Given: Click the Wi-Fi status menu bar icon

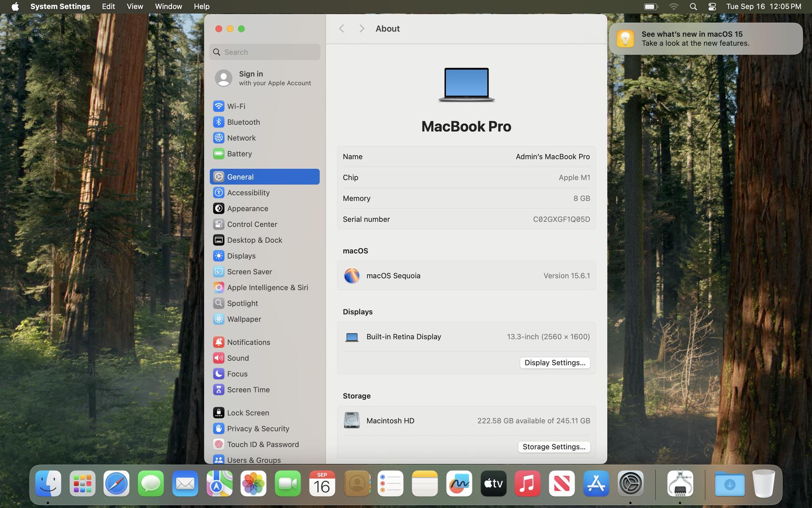Looking at the screenshot, I should (673, 7).
